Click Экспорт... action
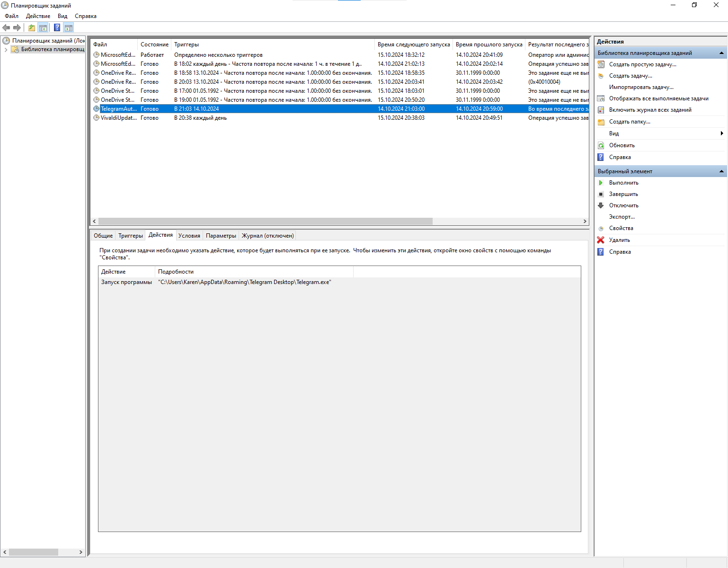 pos(622,217)
